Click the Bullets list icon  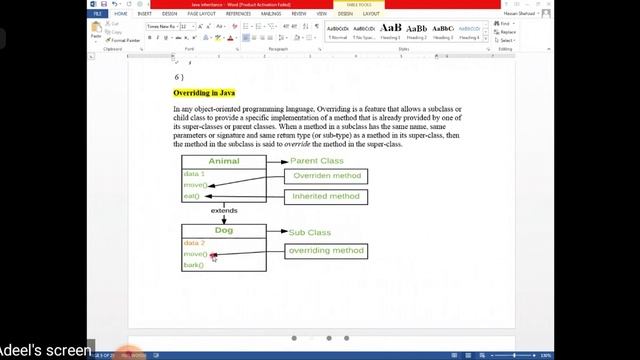247,27
